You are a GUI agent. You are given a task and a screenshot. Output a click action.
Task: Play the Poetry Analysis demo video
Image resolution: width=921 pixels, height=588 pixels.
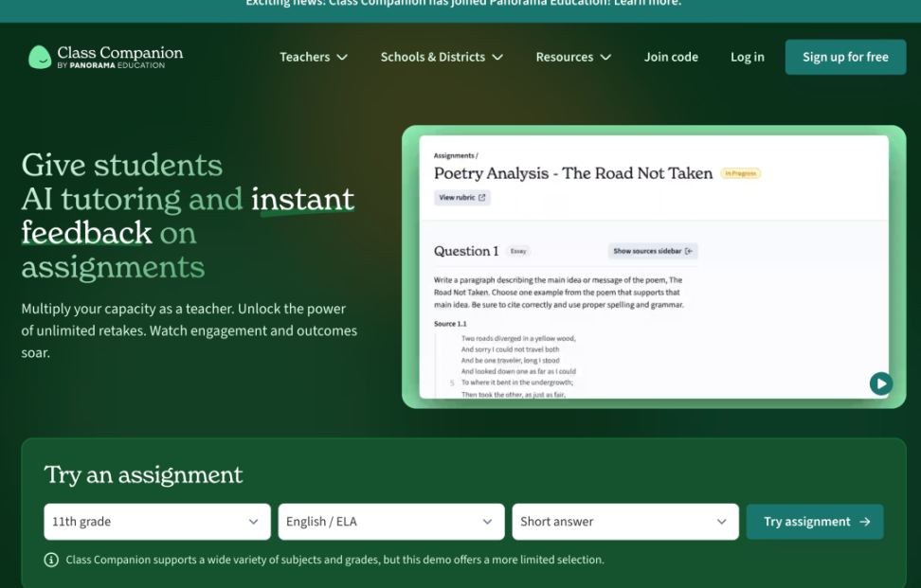point(880,383)
